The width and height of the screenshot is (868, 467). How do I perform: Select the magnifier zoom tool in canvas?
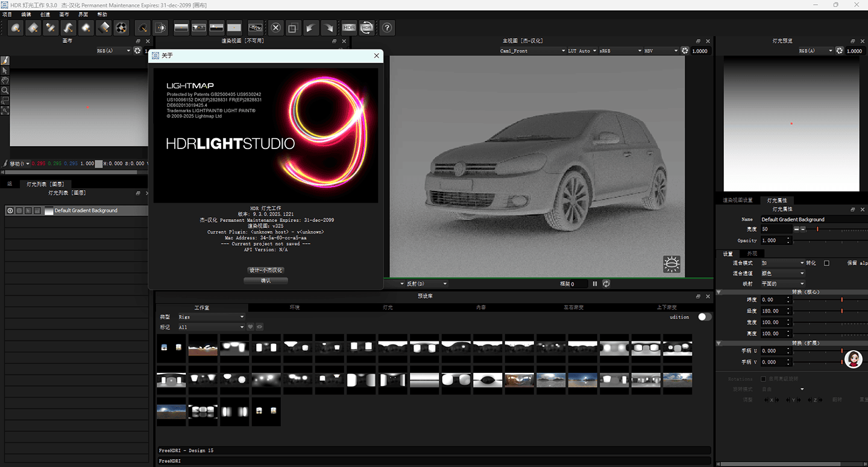click(x=5, y=90)
